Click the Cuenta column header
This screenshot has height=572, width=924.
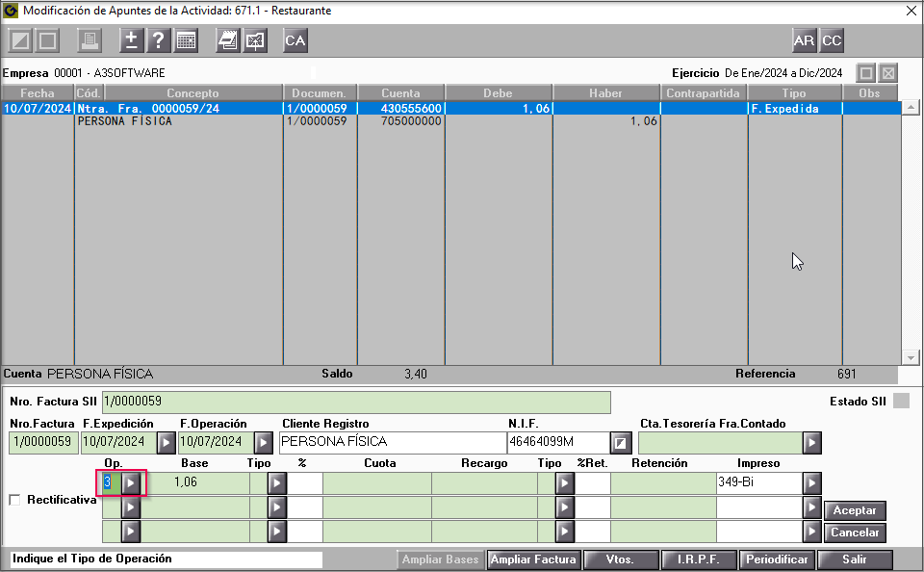click(400, 93)
